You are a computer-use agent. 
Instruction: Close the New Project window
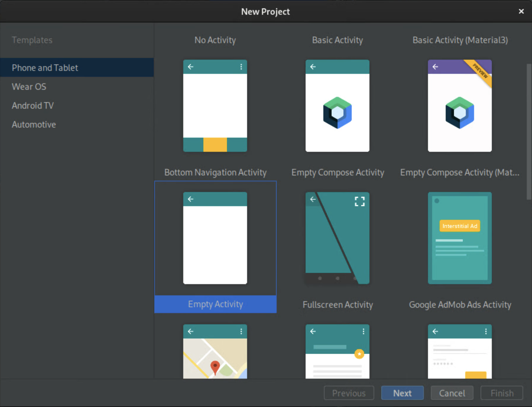[x=521, y=11]
